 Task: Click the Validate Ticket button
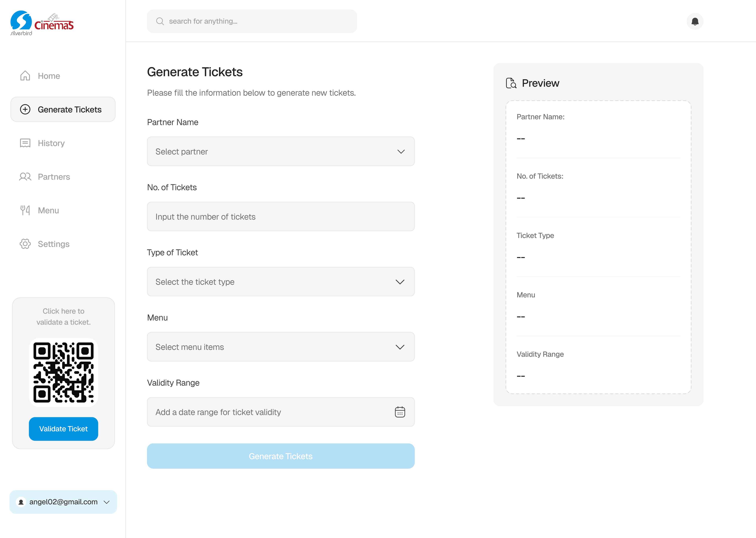tap(64, 429)
